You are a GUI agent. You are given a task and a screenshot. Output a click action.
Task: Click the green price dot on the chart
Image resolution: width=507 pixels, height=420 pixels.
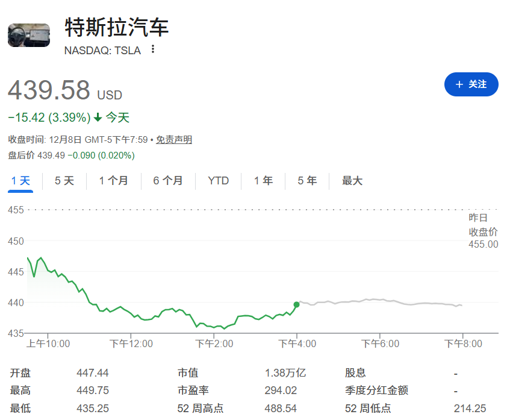click(x=296, y=305)
